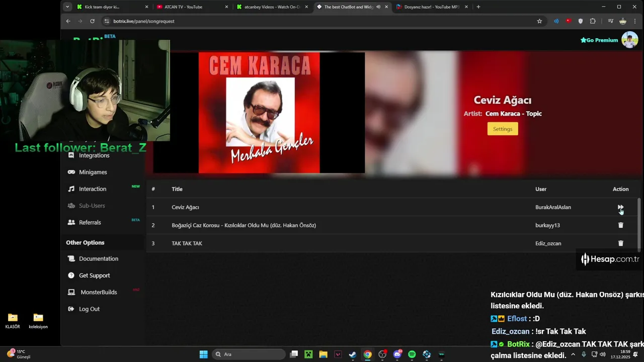Delete the Boğaziçi Caz Korosu song request

[x=620, y=225]
